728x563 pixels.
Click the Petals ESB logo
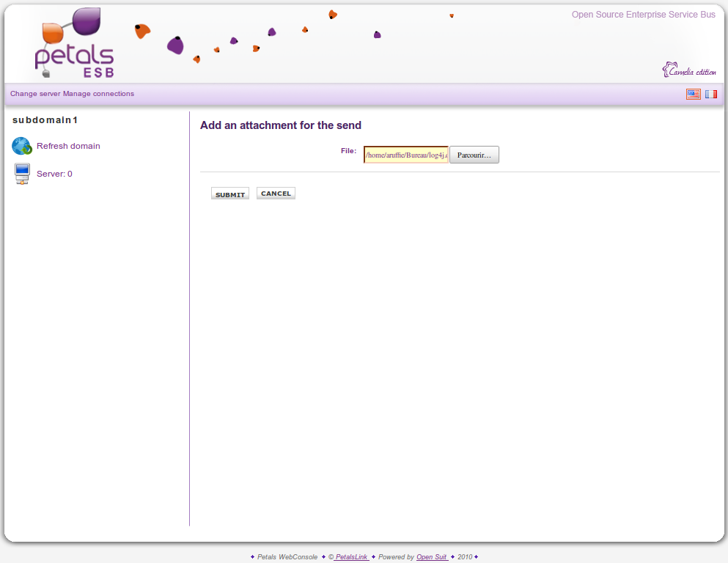click(74, 44)
